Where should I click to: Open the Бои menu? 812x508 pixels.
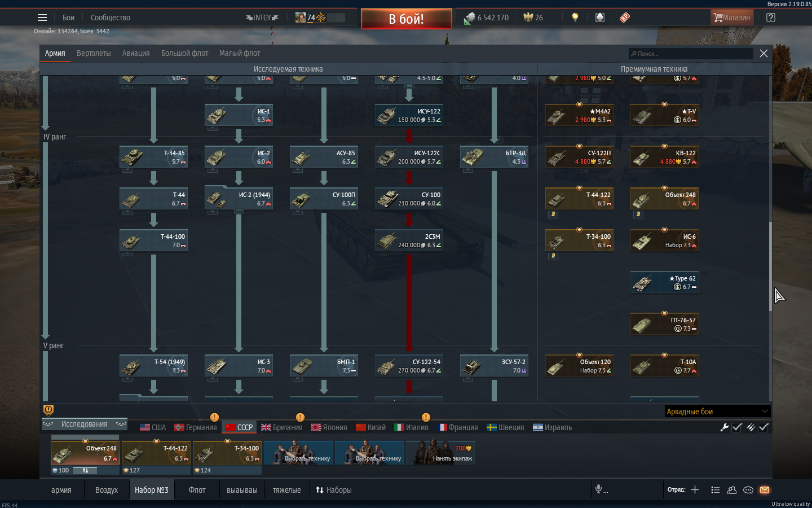[68, 17]
